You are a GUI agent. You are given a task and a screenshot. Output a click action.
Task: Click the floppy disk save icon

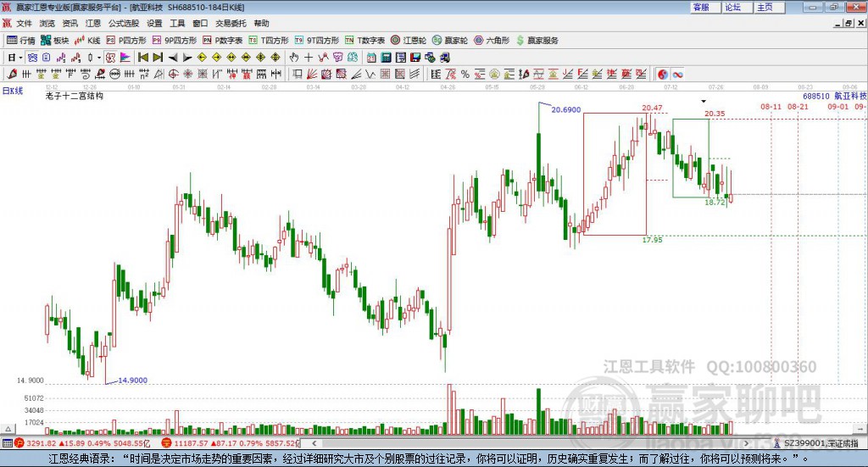tap(415, 58)
